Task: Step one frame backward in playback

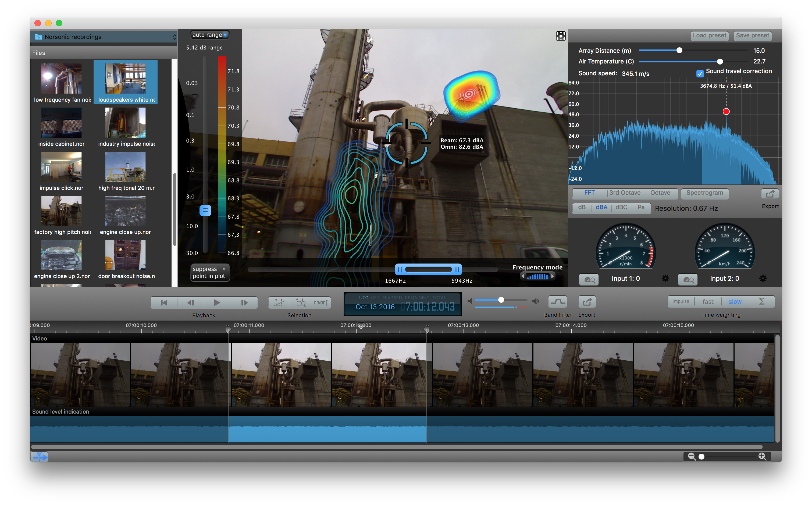Action: [190, 303]
